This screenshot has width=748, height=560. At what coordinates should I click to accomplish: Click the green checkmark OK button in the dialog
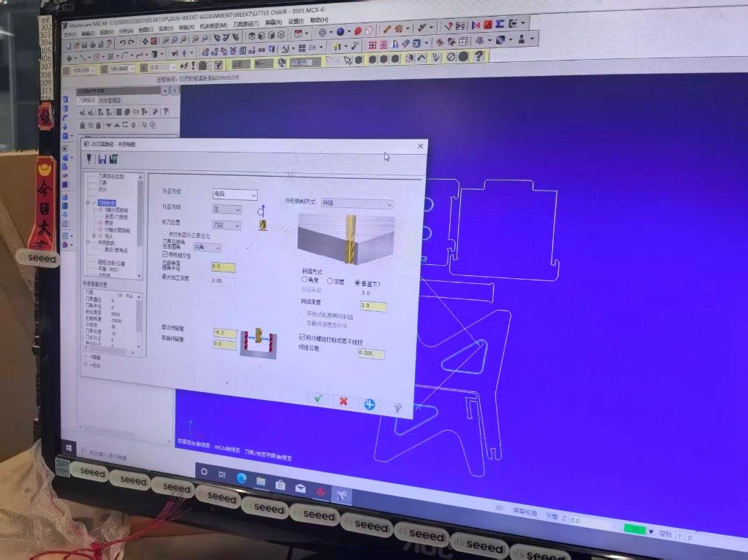pyautogui.click(x=318, y=399)
